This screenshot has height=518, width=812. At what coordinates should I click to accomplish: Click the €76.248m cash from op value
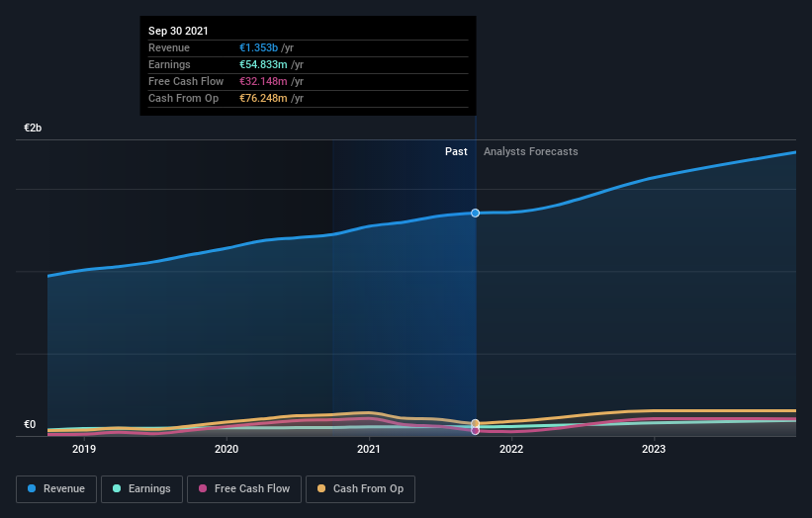[263, 98]
